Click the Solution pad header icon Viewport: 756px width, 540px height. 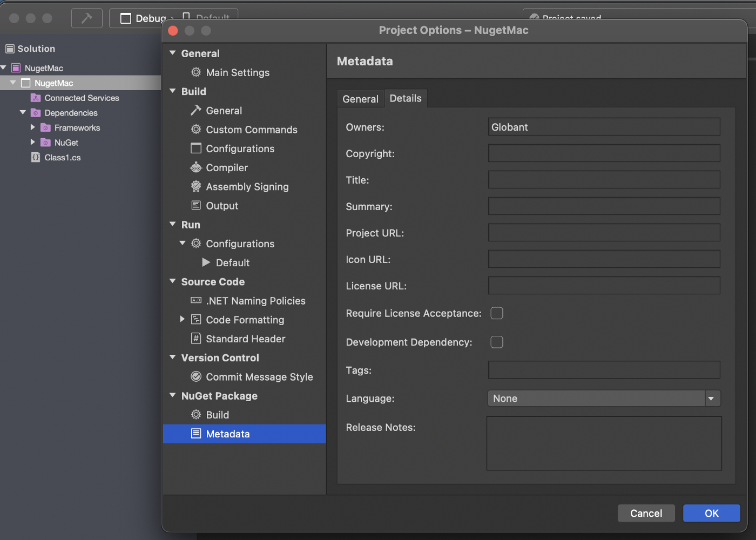click(x=10, y=49)
